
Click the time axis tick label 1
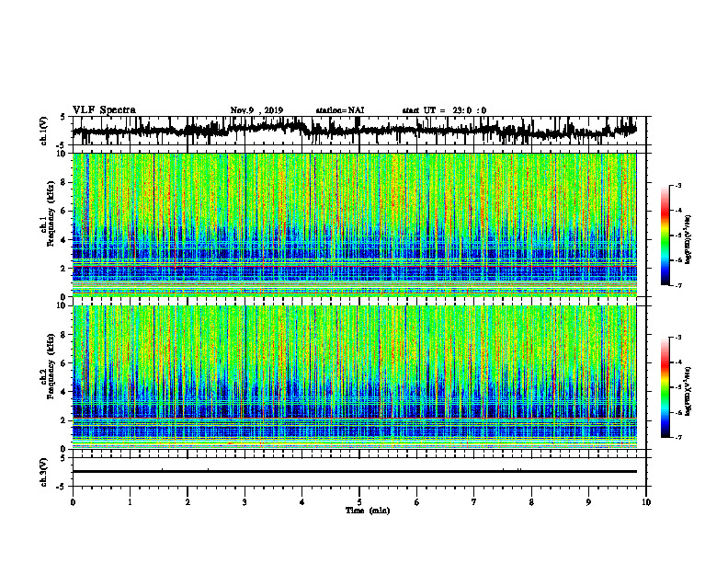(x=130, y=502)
